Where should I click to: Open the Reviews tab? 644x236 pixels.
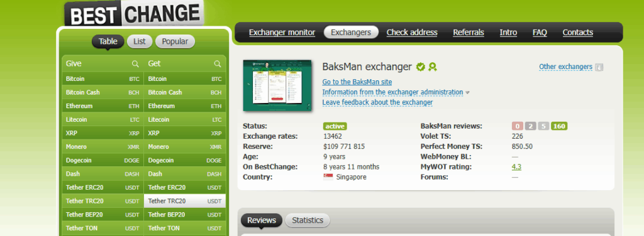pyautogui.click(x=262, y=220)
